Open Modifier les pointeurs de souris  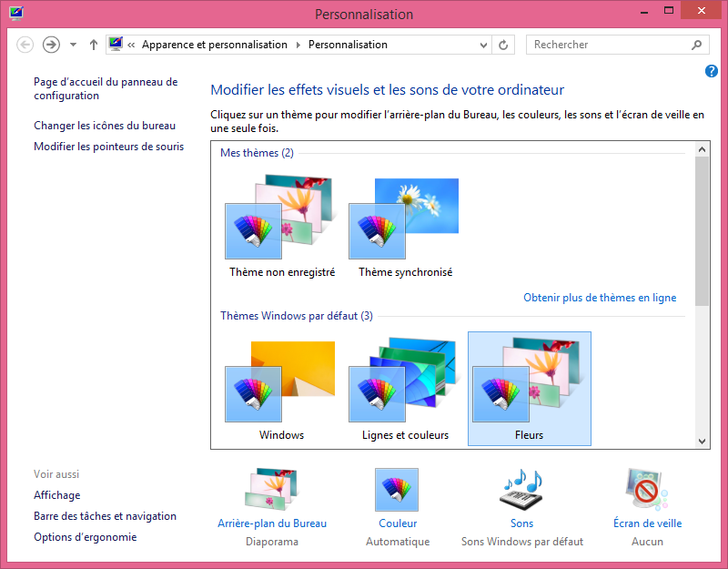point(108,147)
